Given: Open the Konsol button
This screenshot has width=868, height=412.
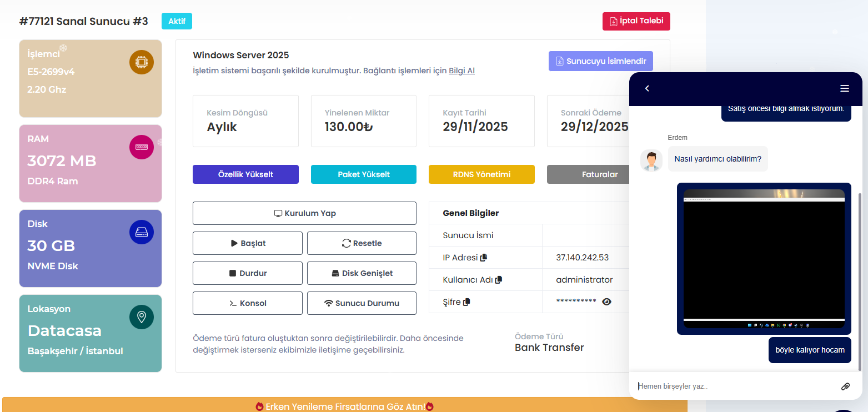Looking at the screenshot, I should [248, 303].
